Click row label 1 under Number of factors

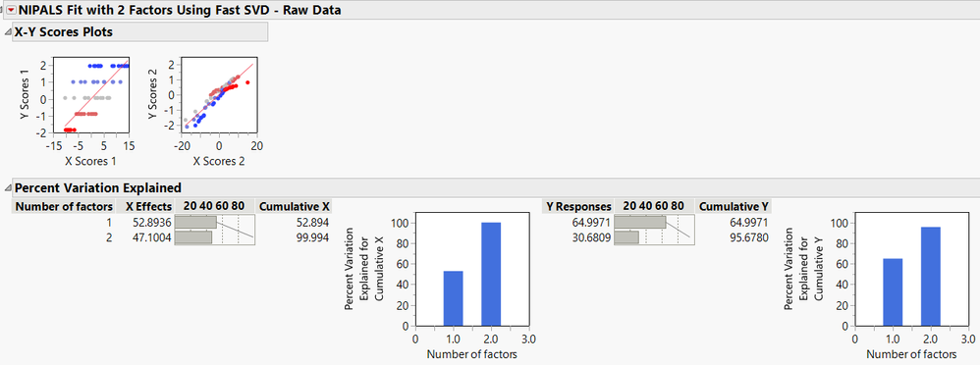(x=110, y=222)
